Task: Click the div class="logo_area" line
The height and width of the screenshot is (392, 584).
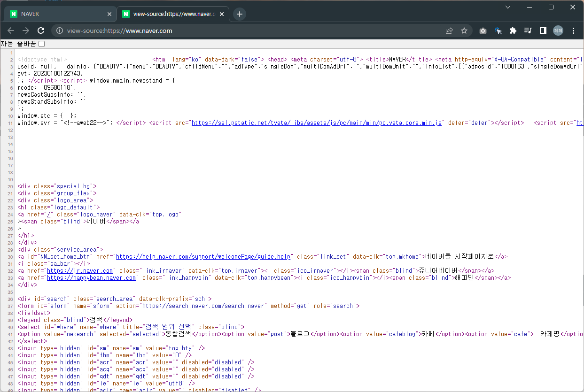Action: tap(55, 200)
